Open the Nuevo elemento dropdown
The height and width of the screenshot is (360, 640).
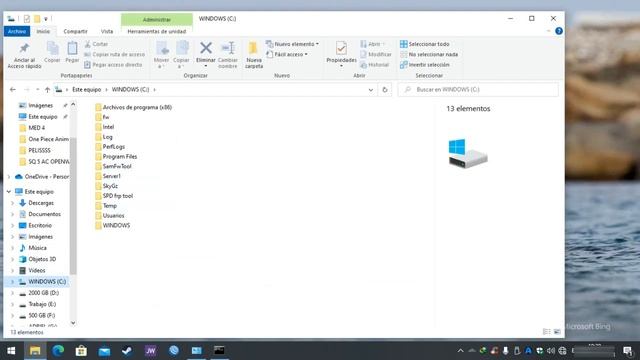pyautogui.click(x=292, y=44)
